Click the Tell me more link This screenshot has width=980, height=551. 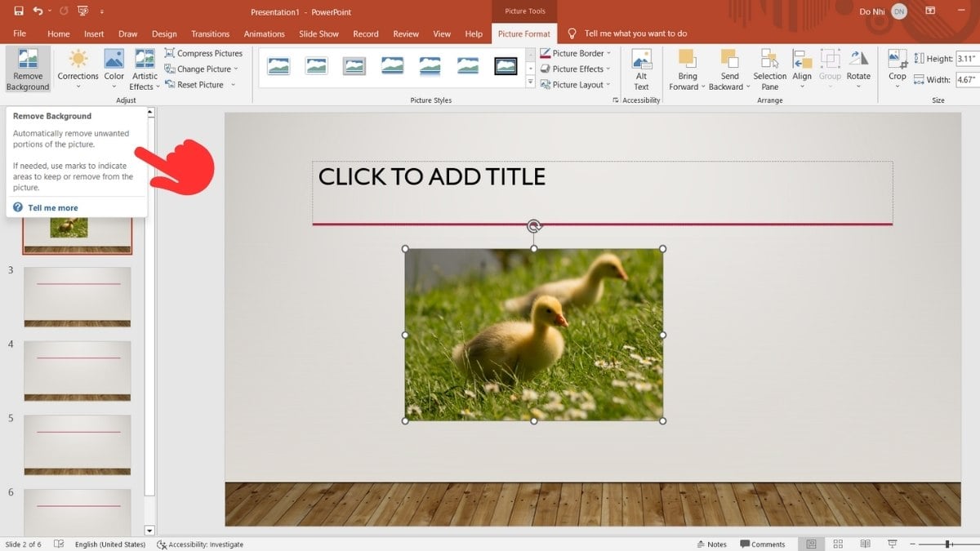point(53,207)
